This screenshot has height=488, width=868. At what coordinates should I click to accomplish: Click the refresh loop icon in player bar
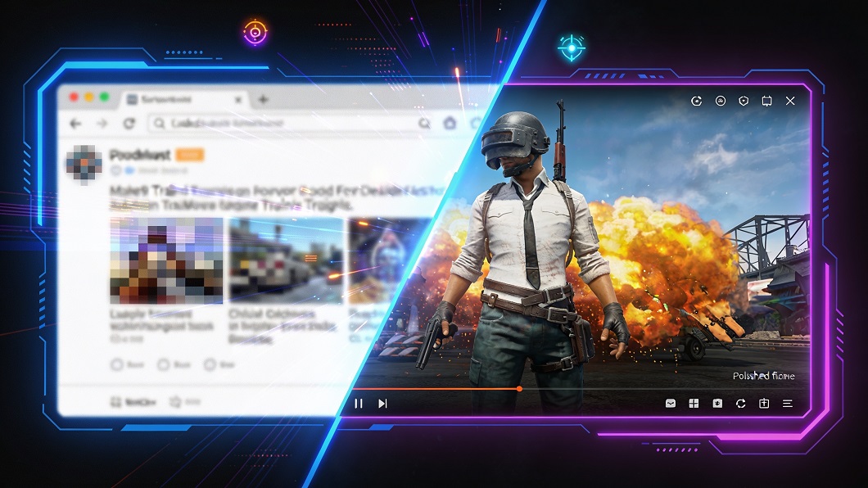[x=741, y=404]
